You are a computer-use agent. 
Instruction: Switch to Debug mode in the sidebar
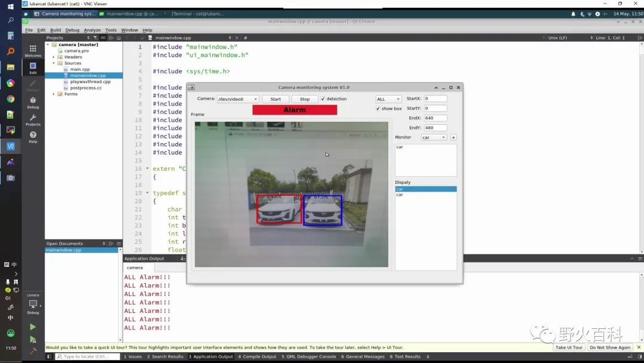pos(33,101)
